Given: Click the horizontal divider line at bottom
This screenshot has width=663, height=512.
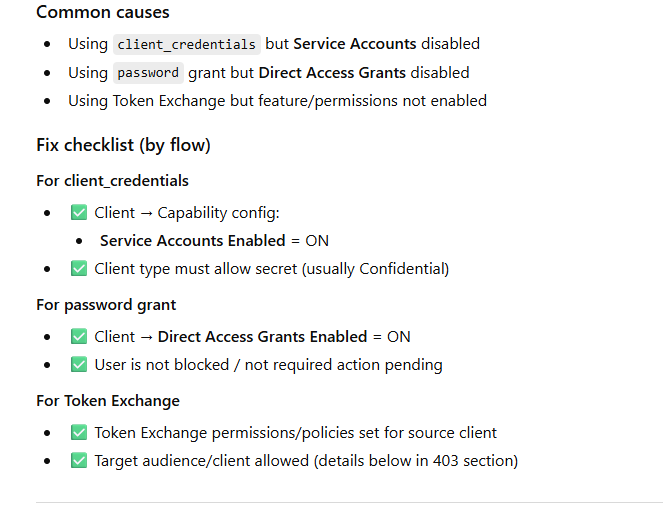Looking at the screenshot, I should 349,502.
